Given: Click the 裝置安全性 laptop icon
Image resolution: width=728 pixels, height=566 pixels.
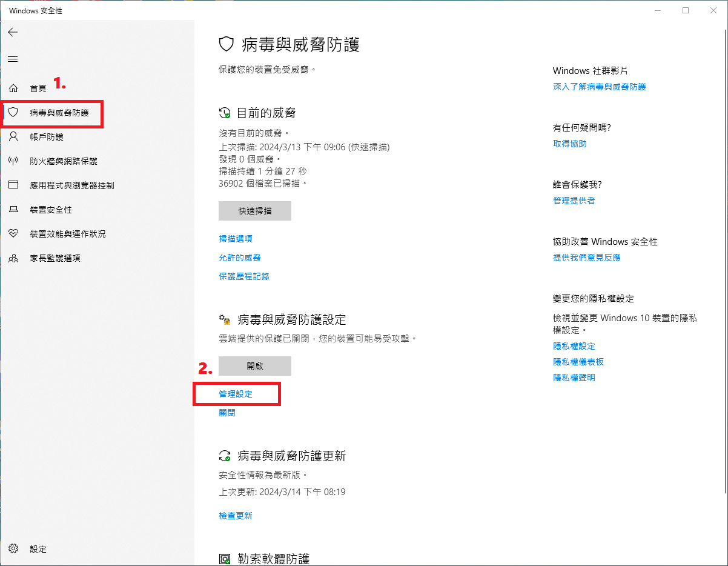Looking at the screenshot, I should pos(13,210).
